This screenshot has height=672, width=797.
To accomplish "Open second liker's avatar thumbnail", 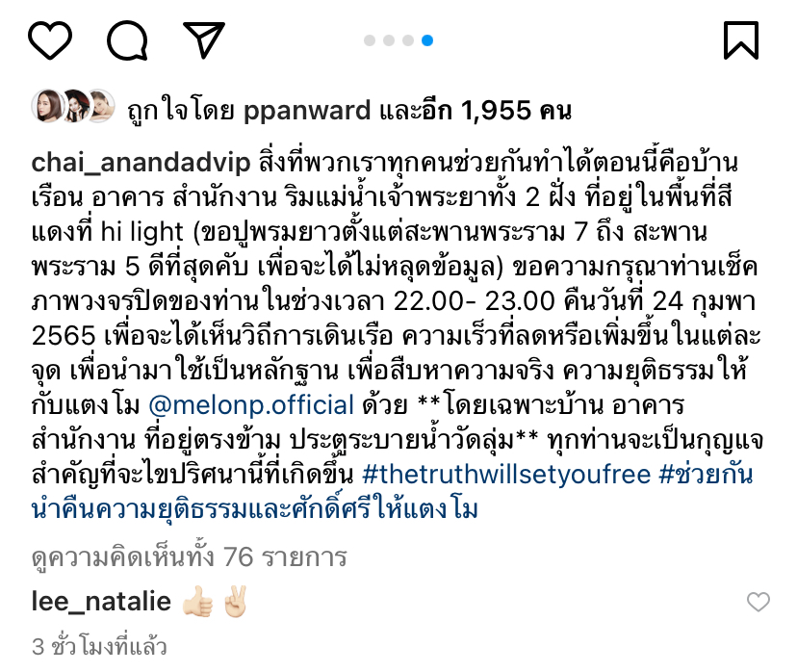I will click(x=75, y=106).
